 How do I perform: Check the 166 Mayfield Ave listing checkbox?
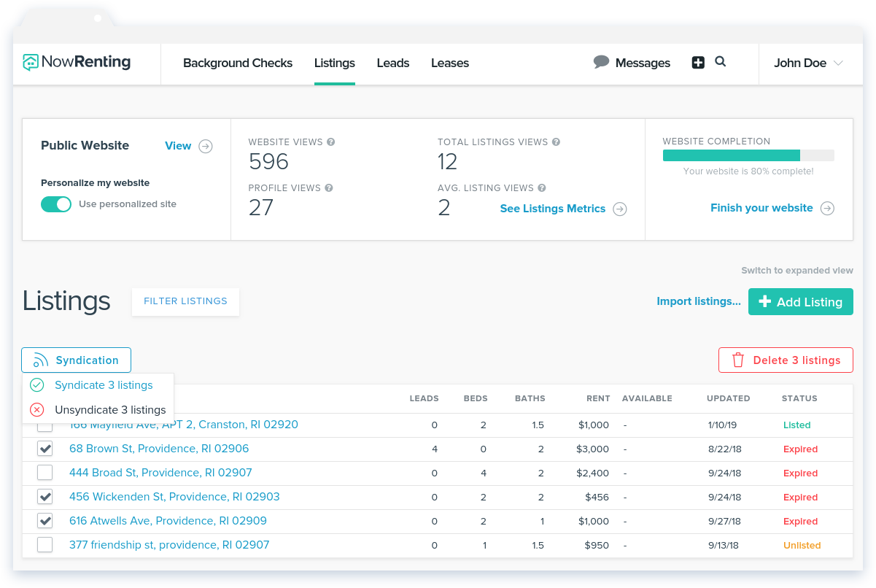pyautogui.click(x=45, y=426)
